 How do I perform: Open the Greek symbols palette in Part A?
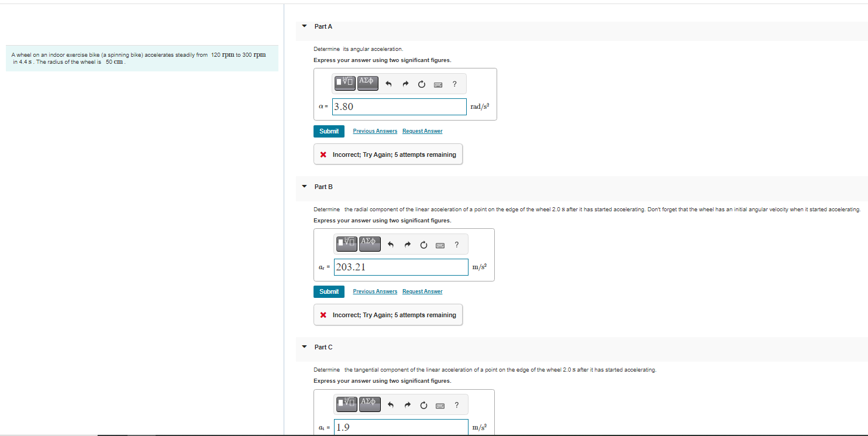tap(367, 83)
